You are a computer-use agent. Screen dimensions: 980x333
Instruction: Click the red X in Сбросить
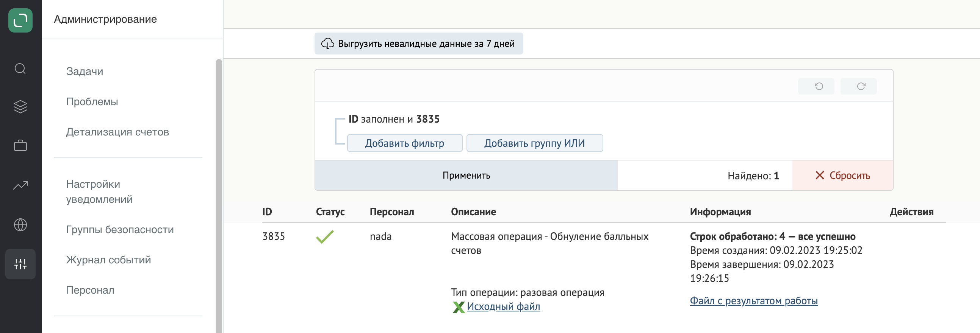[819, 175]
